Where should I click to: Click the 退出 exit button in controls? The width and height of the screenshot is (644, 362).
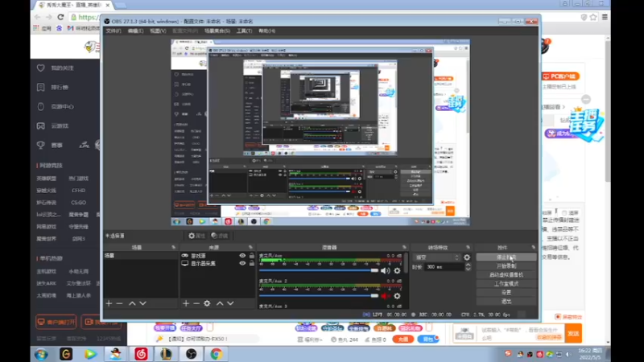point(506,301)
